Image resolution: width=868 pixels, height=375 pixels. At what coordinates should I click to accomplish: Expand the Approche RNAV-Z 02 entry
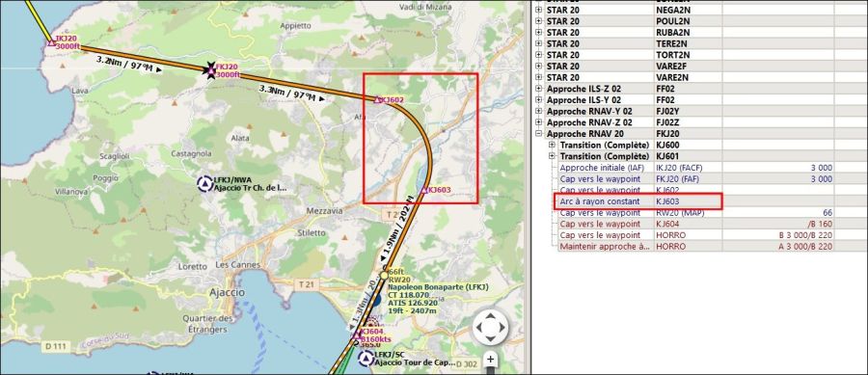pos(538,122)
